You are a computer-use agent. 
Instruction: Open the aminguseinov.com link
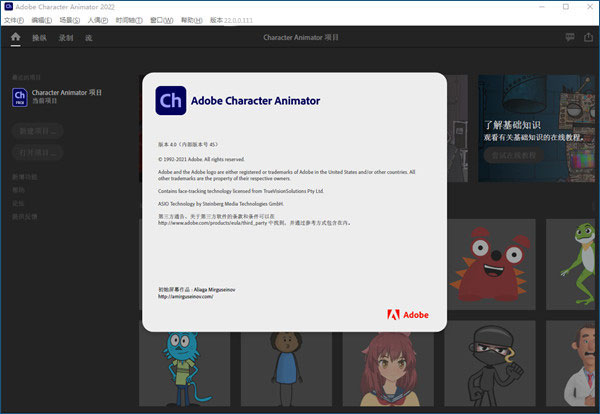186,296
